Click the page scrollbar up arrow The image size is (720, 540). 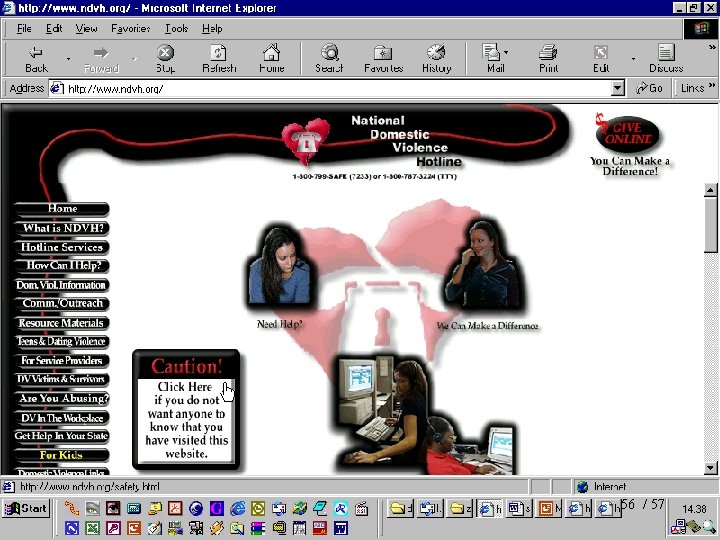(x=710, y=190)
